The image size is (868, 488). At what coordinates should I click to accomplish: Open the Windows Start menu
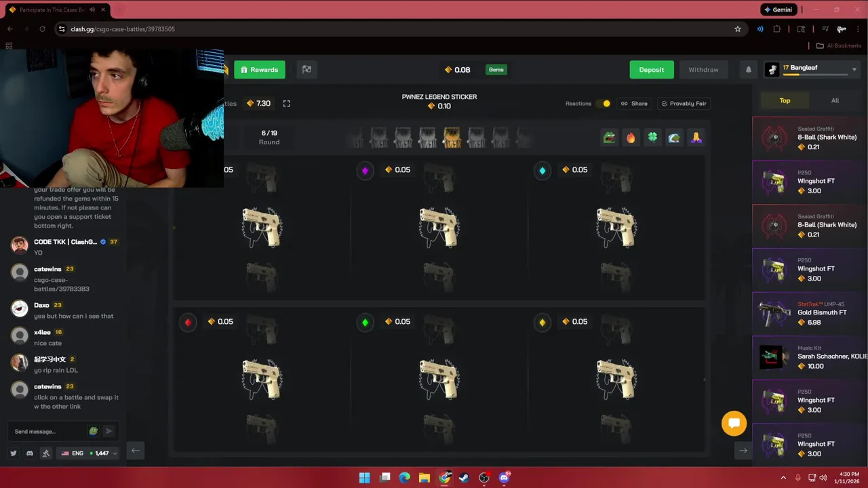pos(364,478)
